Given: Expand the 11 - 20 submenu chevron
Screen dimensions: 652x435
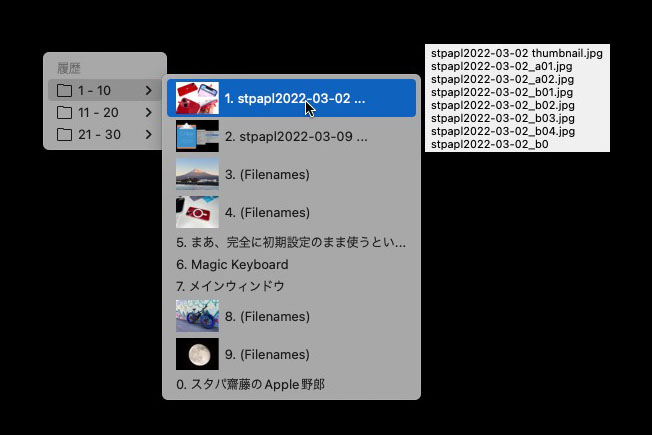Looking at the screenshot, I should [148, 112].
